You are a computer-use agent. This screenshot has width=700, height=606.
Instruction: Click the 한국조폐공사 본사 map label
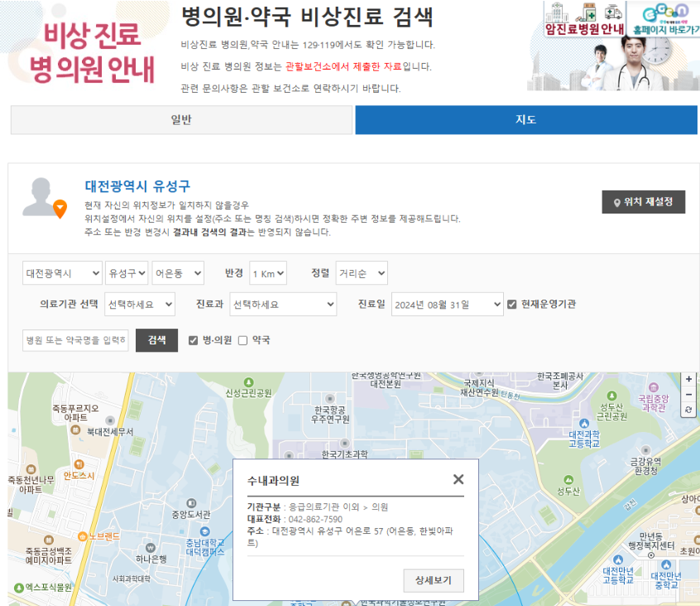560,381
